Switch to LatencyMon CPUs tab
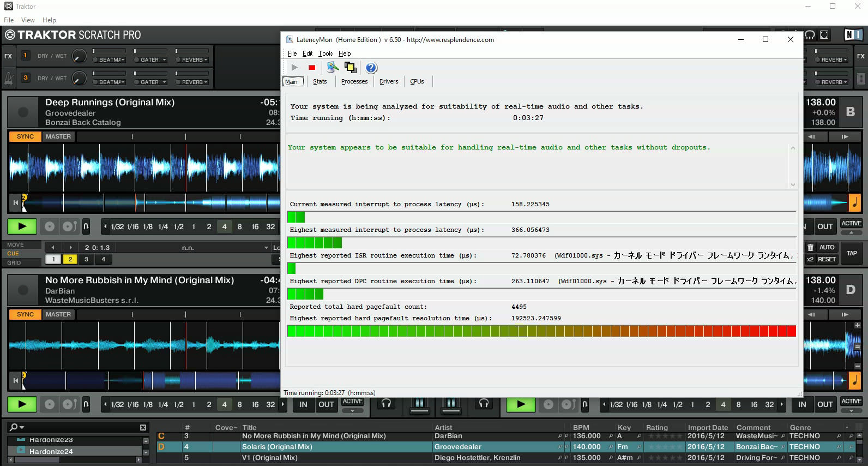Viewport: 868px width, 466px height. click(x=417, y=81)
